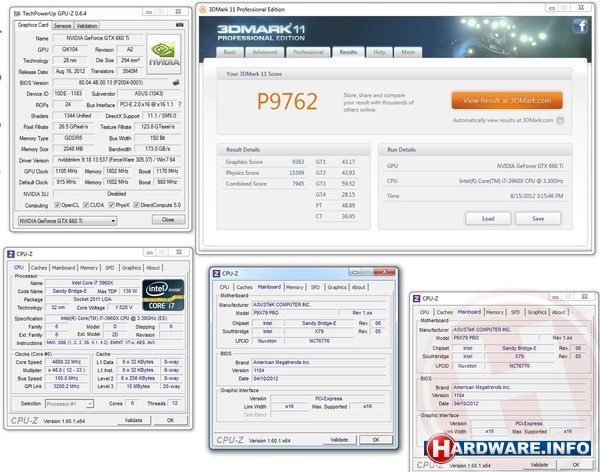The height and width of the screenshot is (472, 600).
Task: Open the More tab in 3DMark 11
Action: (408, 52)
